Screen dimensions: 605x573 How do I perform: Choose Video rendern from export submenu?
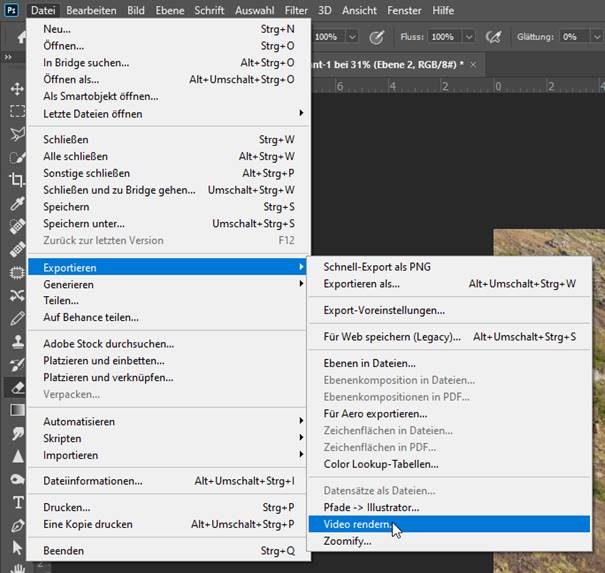(449, 524)
